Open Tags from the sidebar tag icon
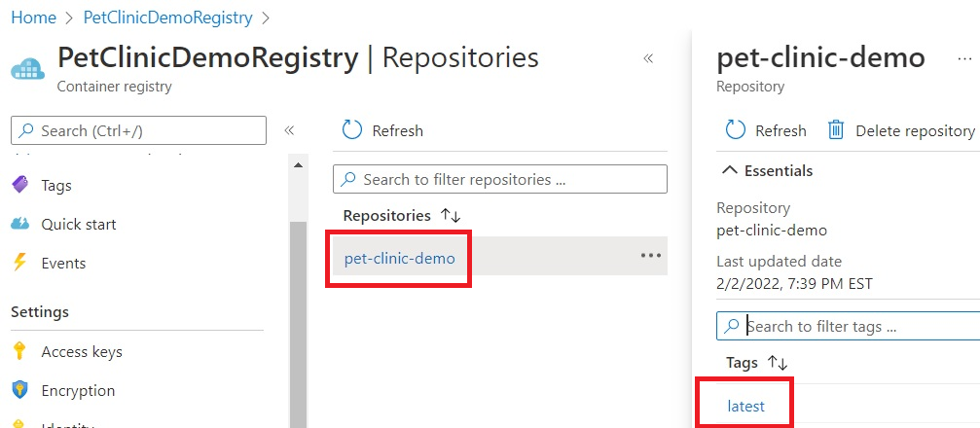 [20, 185]
